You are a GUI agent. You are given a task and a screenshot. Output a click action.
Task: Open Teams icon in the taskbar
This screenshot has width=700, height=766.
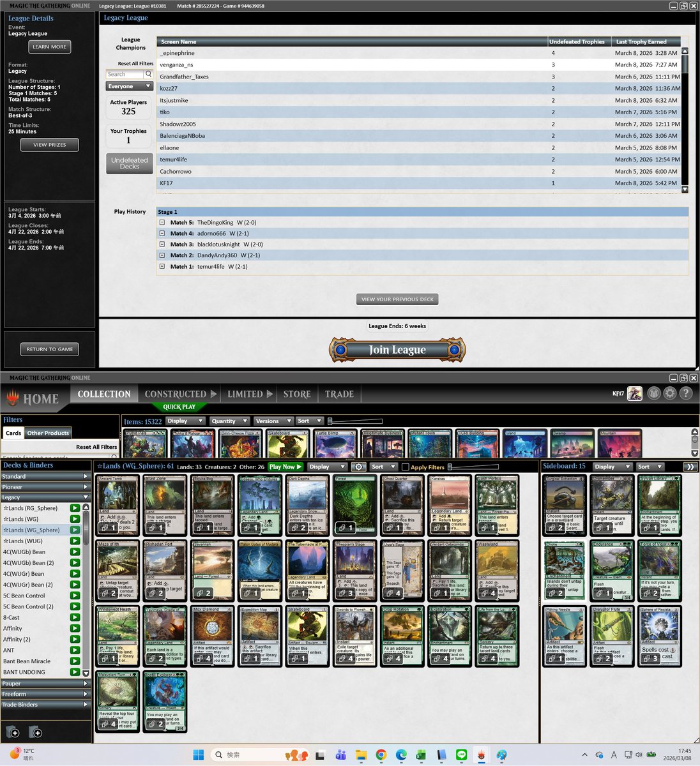tap(341, 755)
